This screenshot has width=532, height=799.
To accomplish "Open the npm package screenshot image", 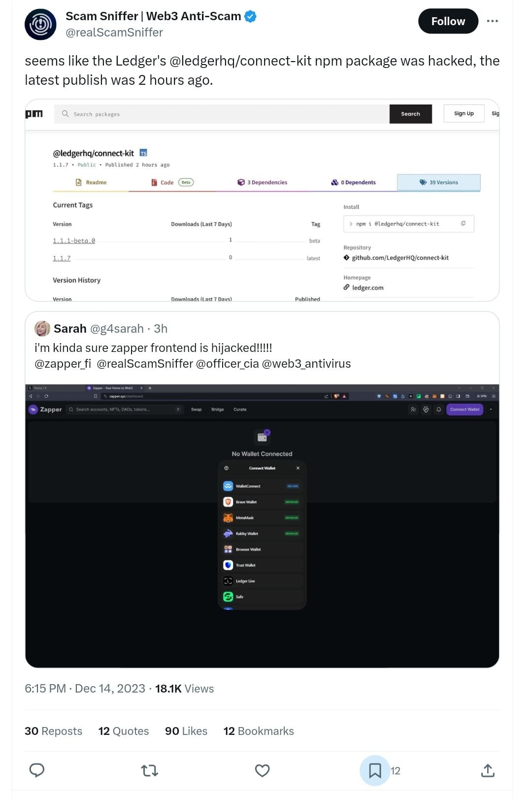I will coord(262,200).
